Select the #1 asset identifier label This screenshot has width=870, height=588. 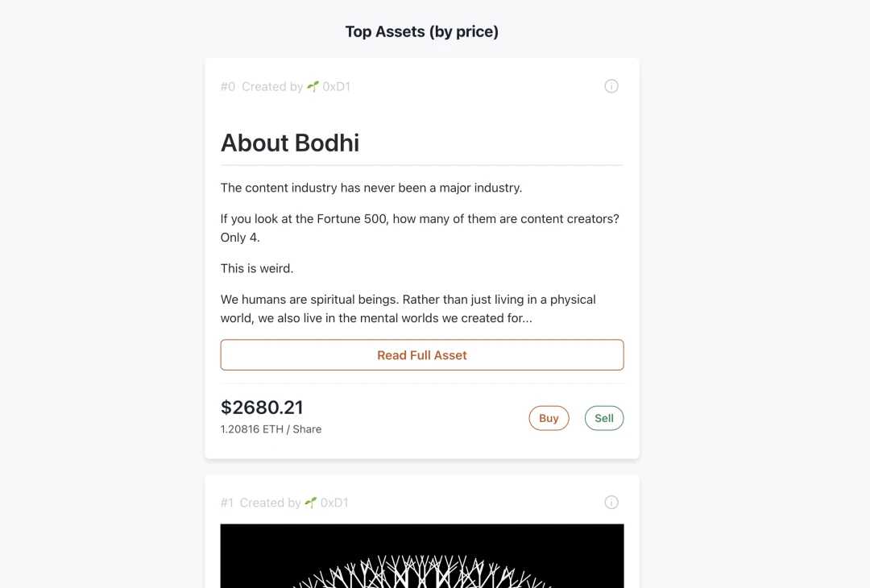point(226,502)
